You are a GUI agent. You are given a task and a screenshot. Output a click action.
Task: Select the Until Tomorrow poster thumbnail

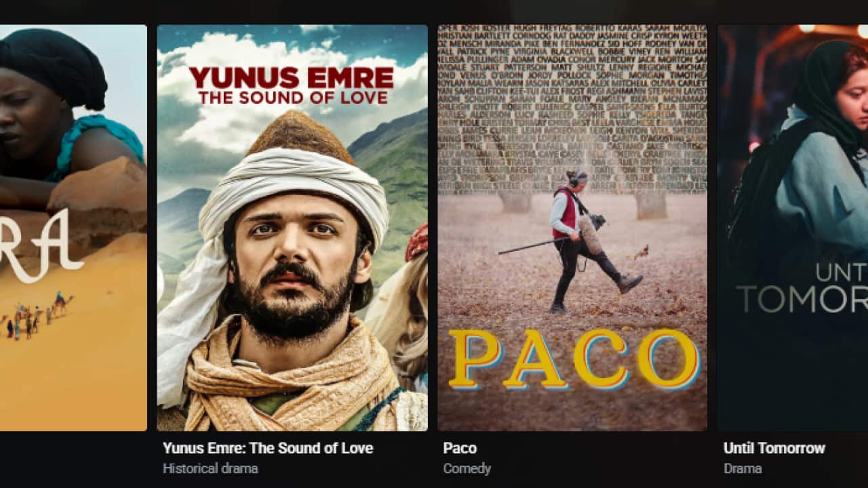[793, 228]
